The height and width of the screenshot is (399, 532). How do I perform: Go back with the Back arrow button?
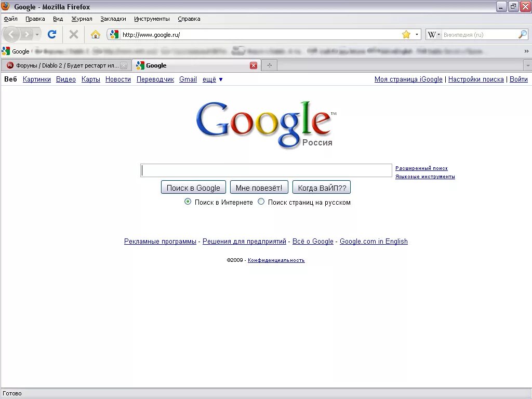11,34
